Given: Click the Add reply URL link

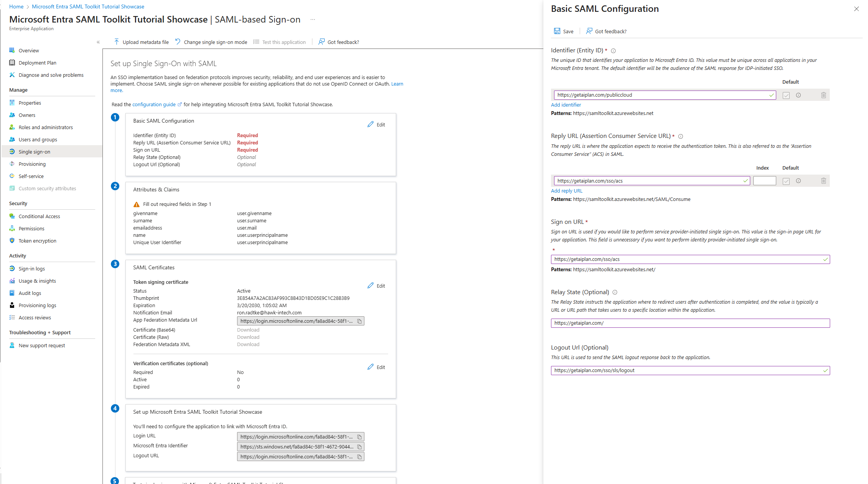Looking at the screenshot, I should (566, 191).
